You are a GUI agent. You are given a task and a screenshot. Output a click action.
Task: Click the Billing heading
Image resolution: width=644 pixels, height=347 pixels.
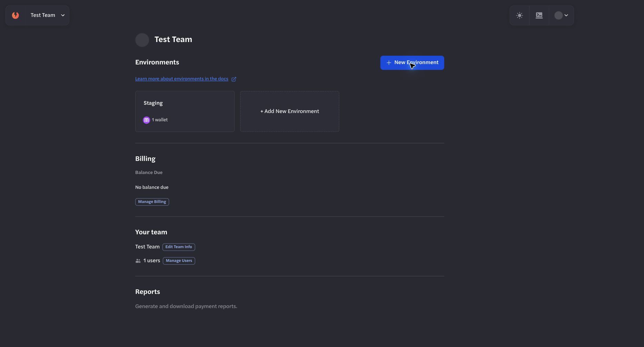click(145, 159)
